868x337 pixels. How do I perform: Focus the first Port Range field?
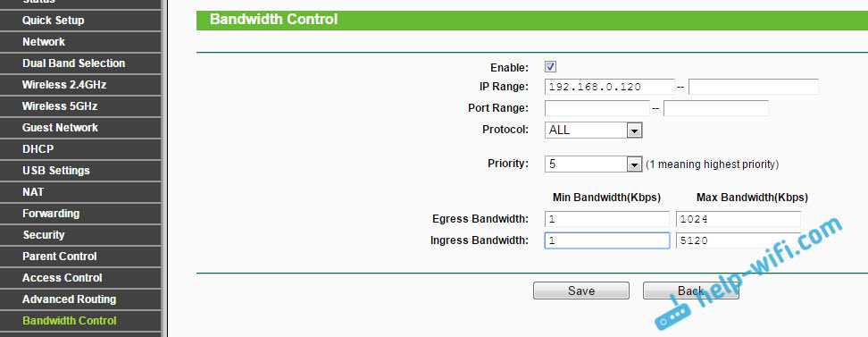point(597,109)
